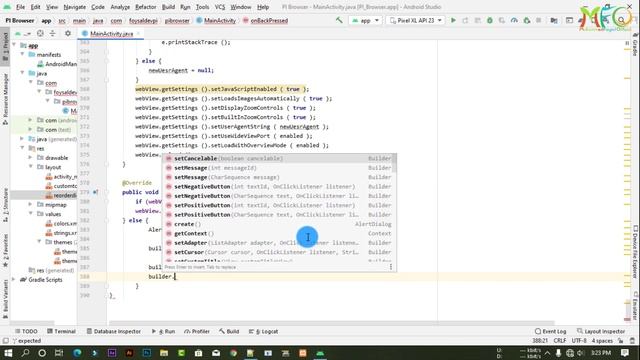Screen dimensions: 640x360
Task: Open the Android project view dropdown
Action: pos(23,33)
